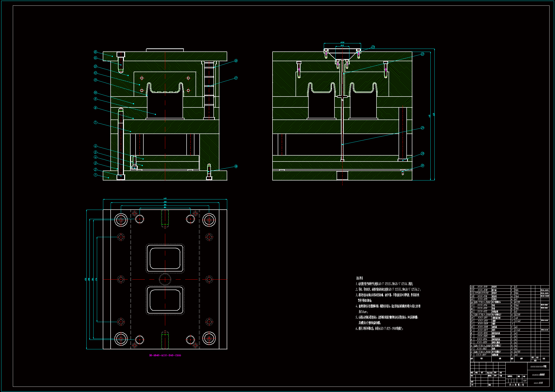Screen dimensions: 555x392
Task: Select balloon 21 pointing to the center pin
Action: (423, 128)
